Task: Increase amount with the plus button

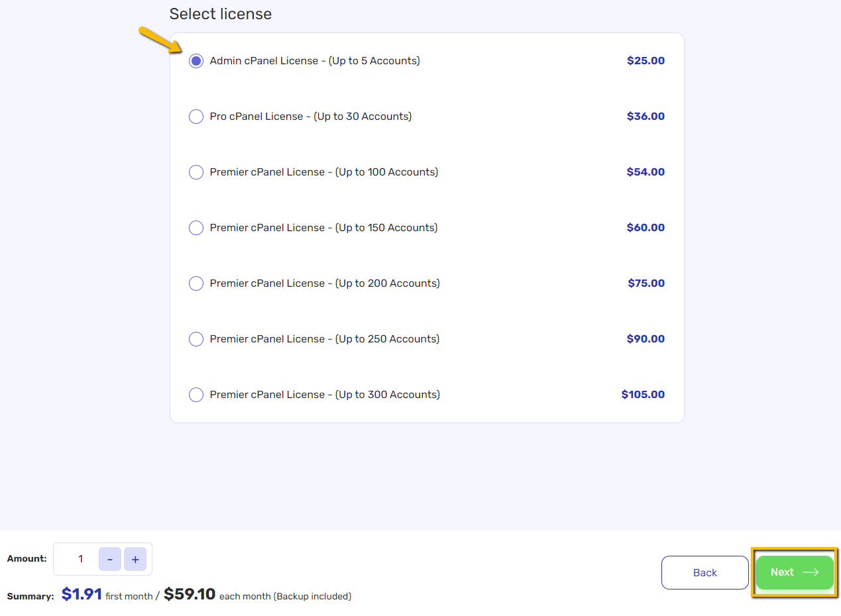Action: coord(135,559)
